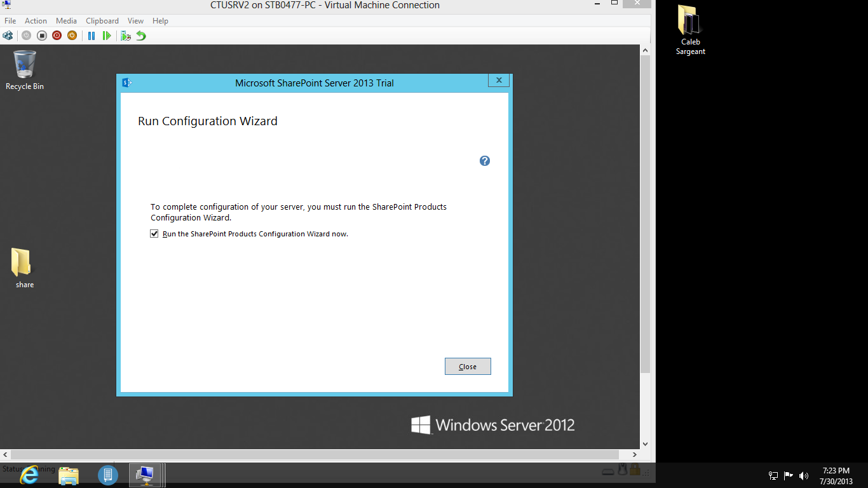Open the network icon in the system tray
Viewport: 868px width, 488px height.
point(773,475)
